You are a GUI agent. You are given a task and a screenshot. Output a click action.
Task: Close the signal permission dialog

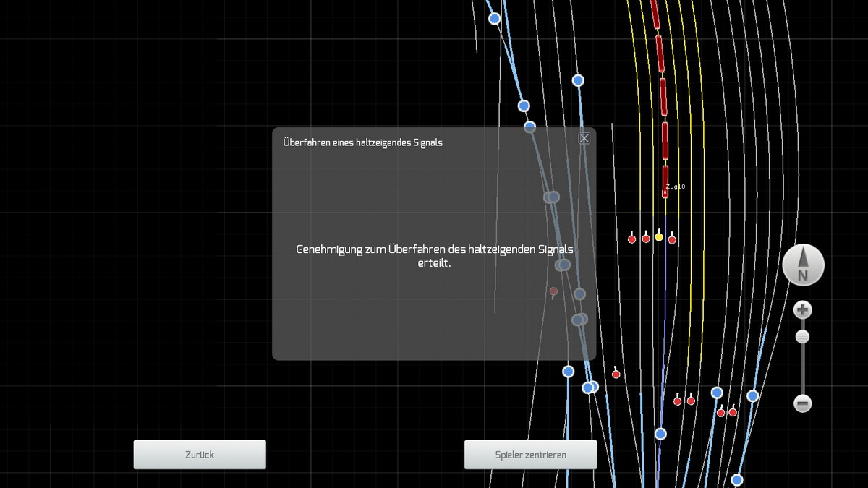(x=584, y=138)
